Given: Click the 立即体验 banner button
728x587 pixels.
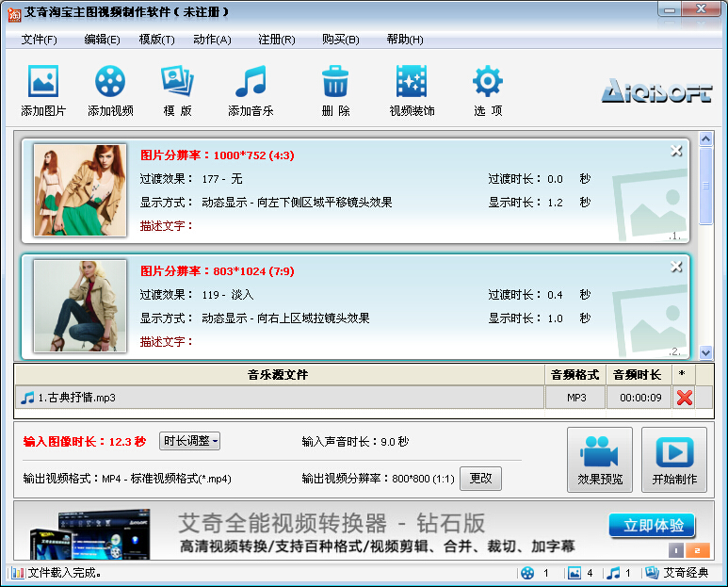Looking at the screenshot, I should 652,525.
